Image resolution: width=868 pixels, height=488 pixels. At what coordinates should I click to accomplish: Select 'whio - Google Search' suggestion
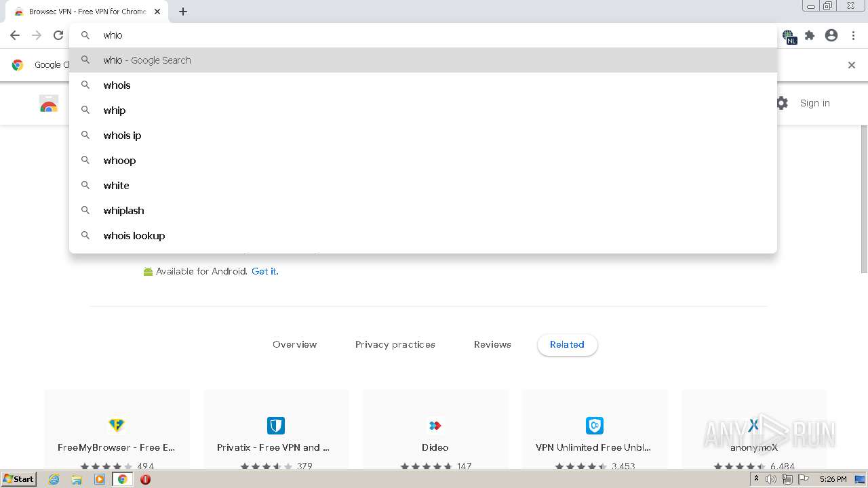click(423, 60)
